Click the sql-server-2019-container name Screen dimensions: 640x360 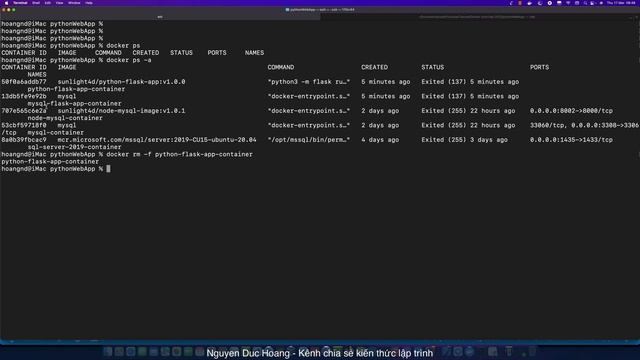(74, 147)
